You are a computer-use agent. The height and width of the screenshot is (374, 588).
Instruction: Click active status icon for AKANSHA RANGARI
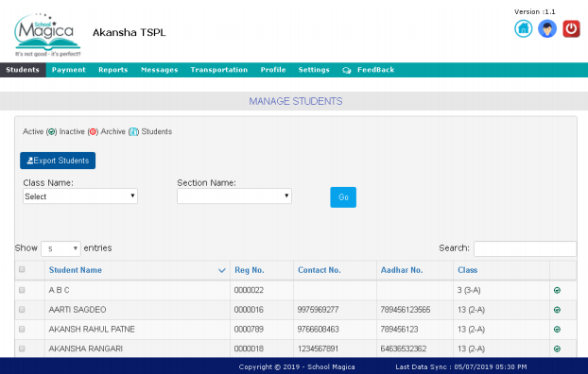[557, 348]
